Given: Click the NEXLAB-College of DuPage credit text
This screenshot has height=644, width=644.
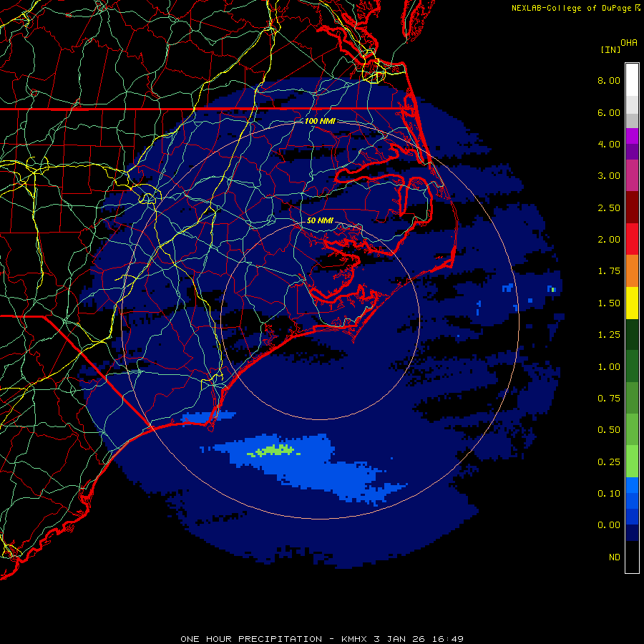Looking at the screenshot, I should tap(572, 8).
